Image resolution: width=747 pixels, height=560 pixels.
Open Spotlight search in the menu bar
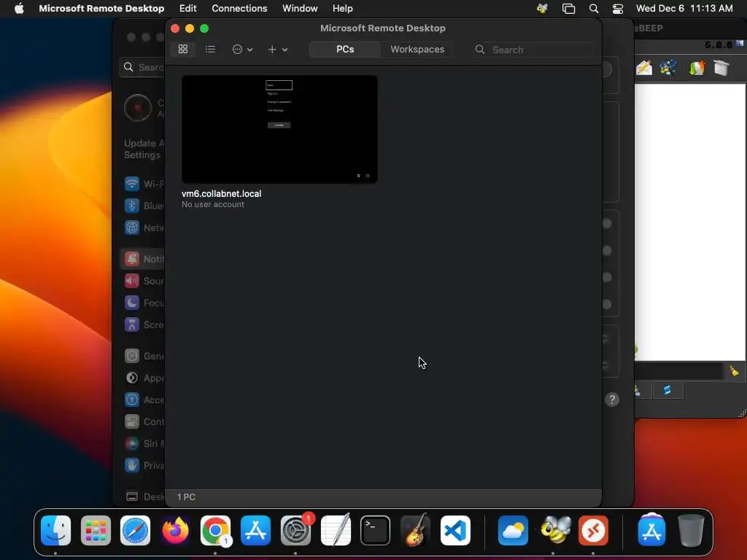pos(594,8)
